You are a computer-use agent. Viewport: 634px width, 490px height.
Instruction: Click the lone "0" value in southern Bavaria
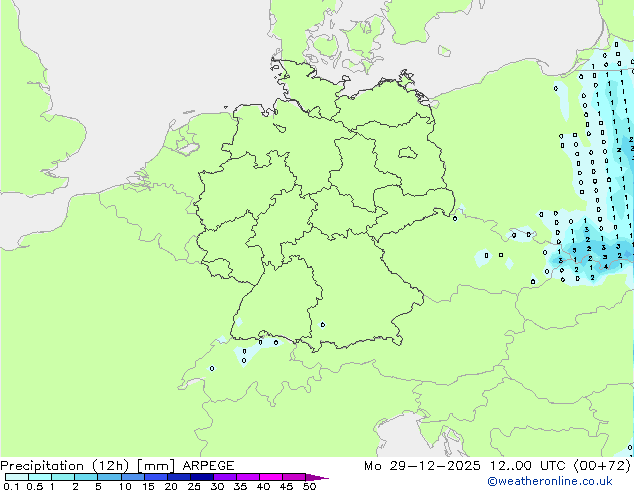[x=323, y=325]
